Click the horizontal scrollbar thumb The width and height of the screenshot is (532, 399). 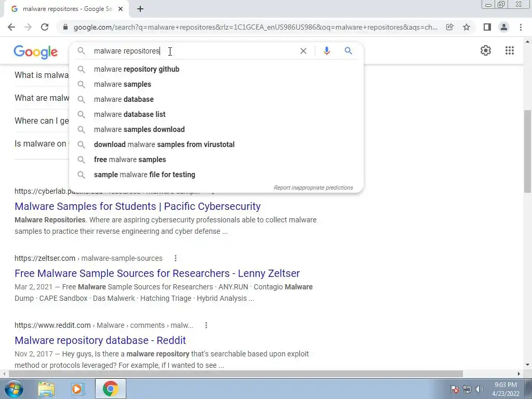235,374
